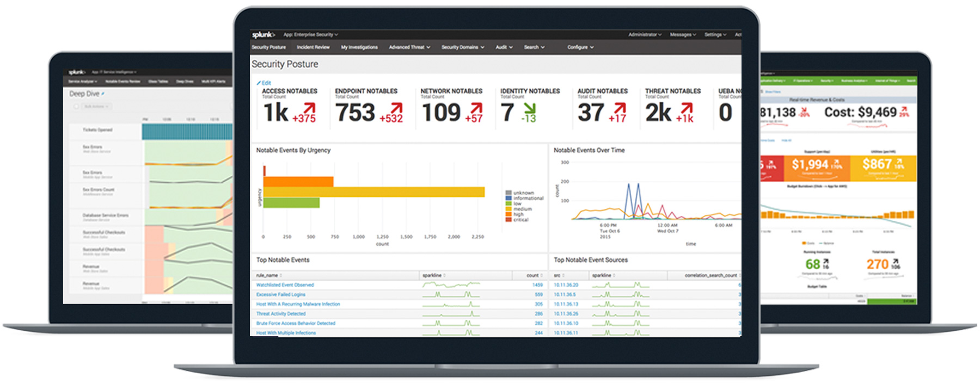
Task: Open the Excessive Failed Logins event link
Action: pyautogui.click(x=281, y=295)
